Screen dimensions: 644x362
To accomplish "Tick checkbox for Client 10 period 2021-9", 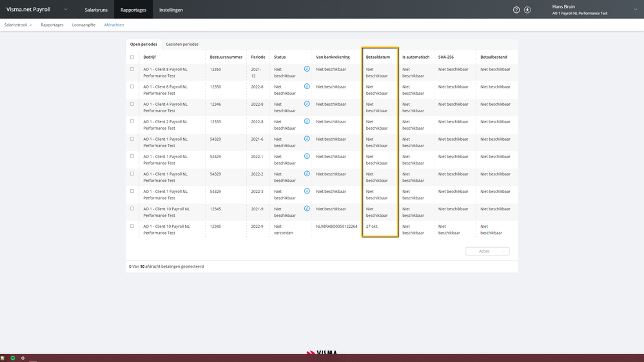I will point(132,208).
